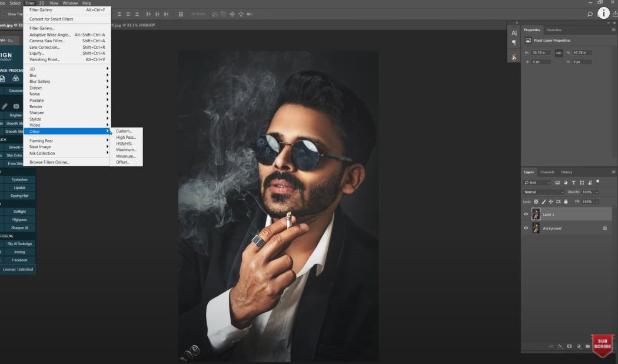
Task: Filter layers by adjustment layer icon
Action: (566, 183)
